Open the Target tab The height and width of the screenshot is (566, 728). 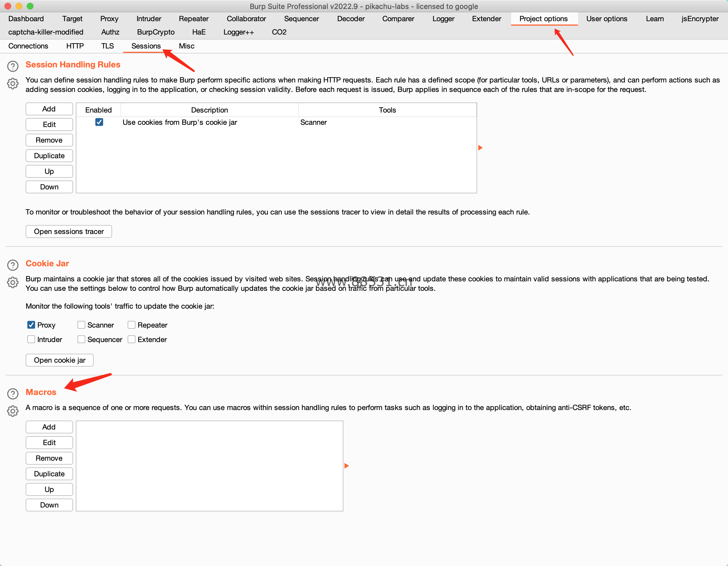pyautogui.click(x=72, y=19)
